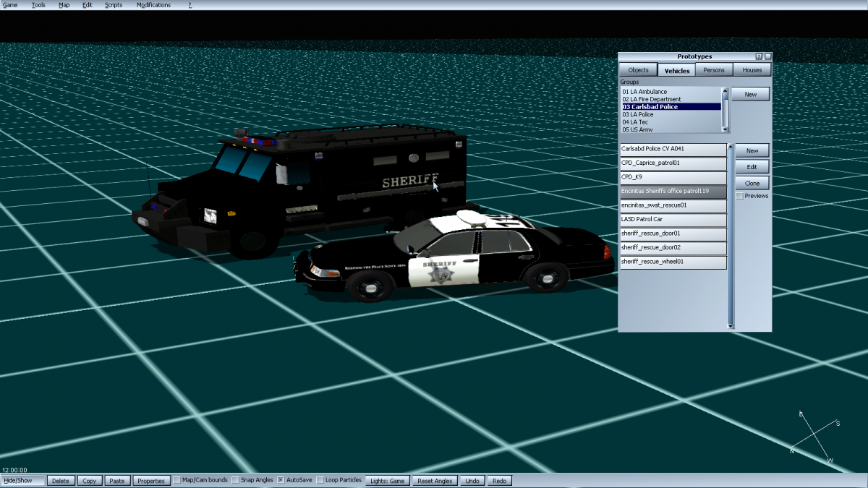The image size is (868, 488).
Task: Open the Modifications menu
Action: pos(154,5)
